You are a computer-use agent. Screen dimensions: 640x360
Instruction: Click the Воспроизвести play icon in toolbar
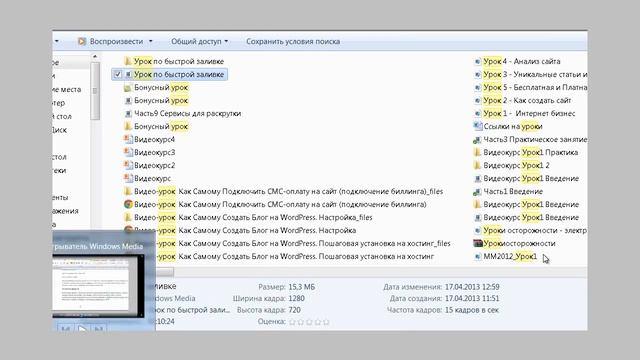coord(82,41)
